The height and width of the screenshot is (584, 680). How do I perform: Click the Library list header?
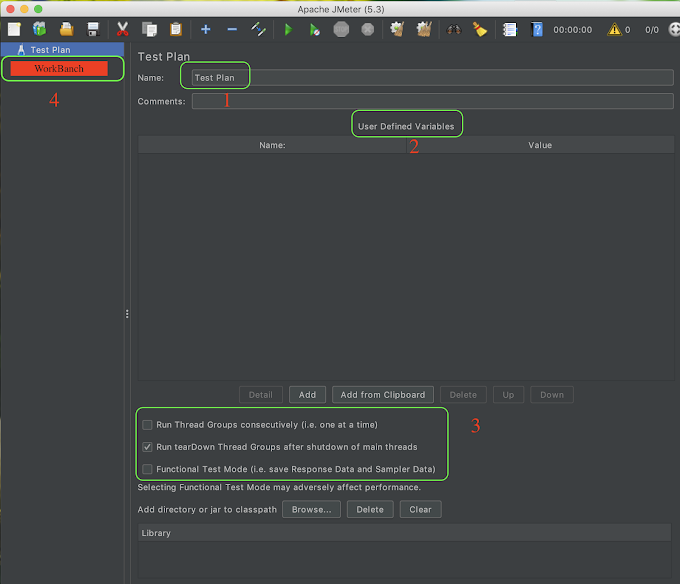coord(405,533)
